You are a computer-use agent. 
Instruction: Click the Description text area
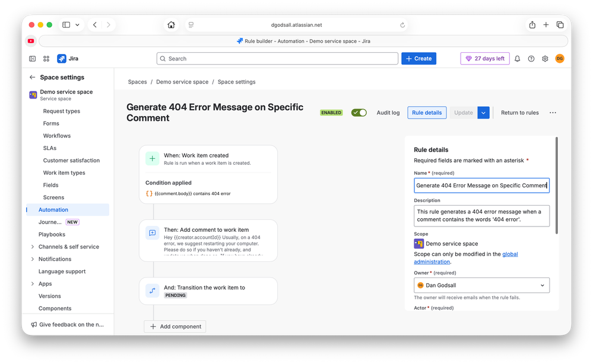(481, 216)
